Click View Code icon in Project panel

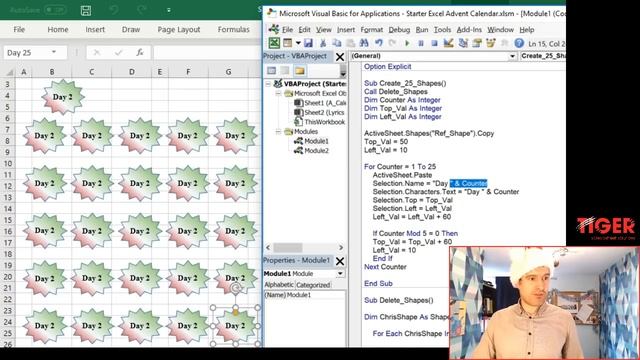pos(271,71)
